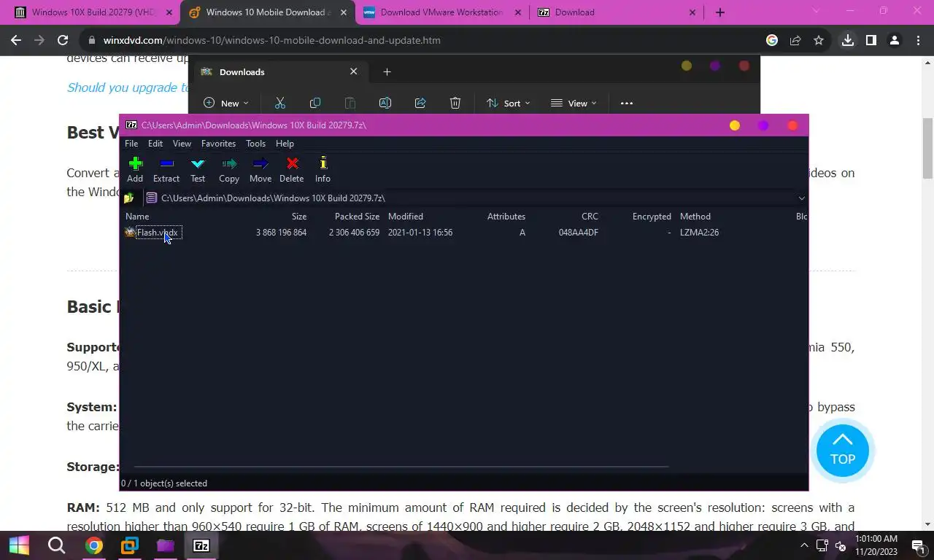Image resolution: width=934 pixels, height=560 pixels.
Task: Open the Edit menu in 7-Zip
Action: point(155,144)
